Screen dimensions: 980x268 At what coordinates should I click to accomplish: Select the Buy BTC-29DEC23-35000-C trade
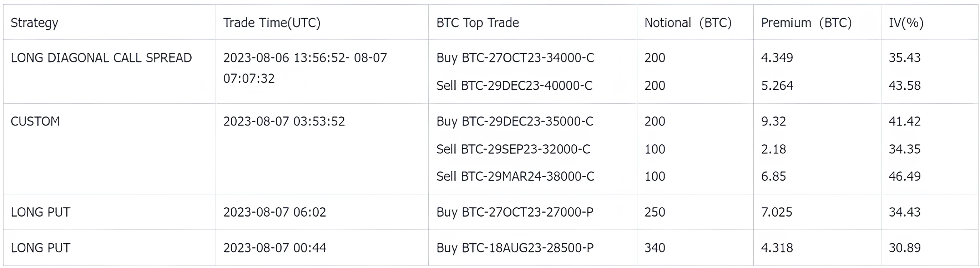pos(515,121)
